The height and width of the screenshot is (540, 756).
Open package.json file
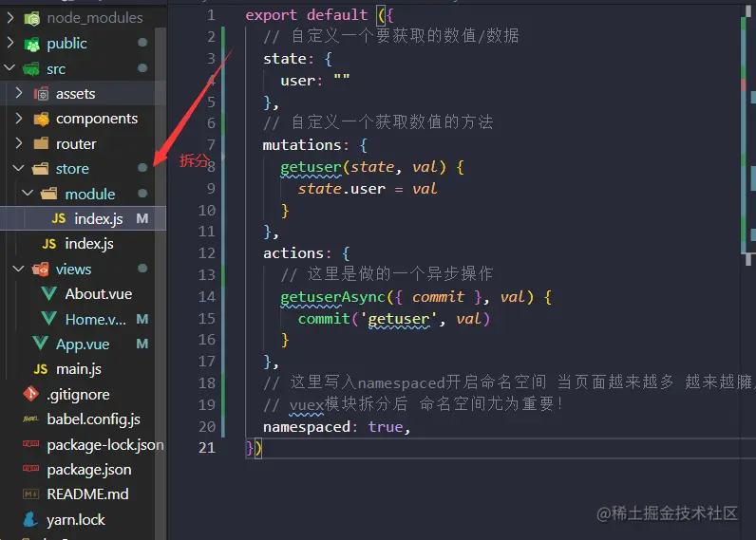click(83, 469)
